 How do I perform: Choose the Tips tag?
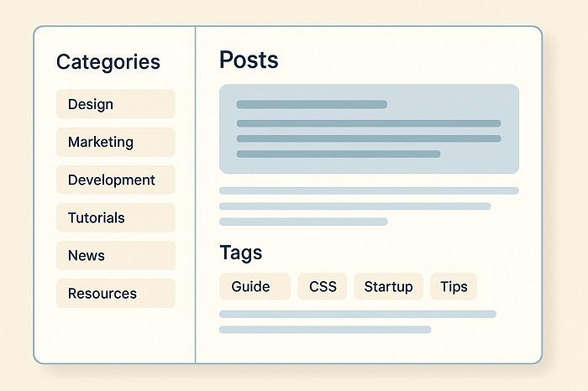454,286
